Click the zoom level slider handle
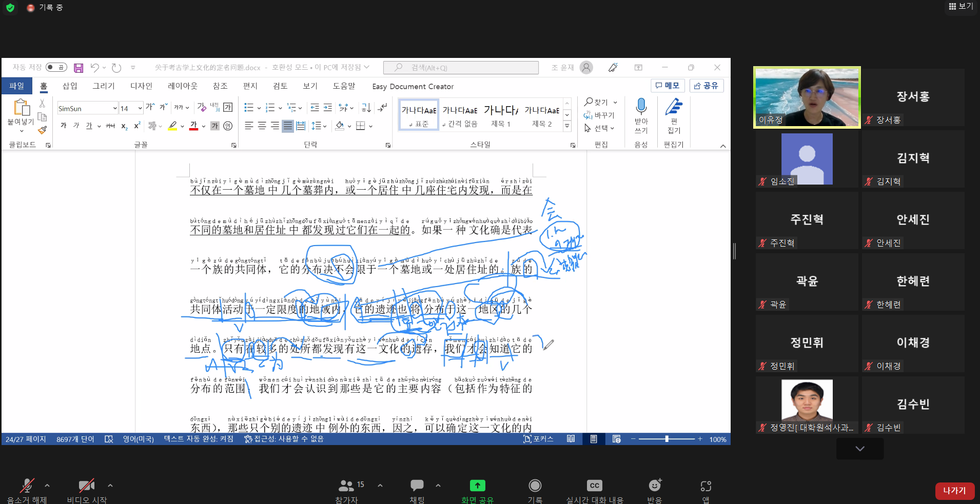This screenshot has height=504, width=980. point(667,439)
